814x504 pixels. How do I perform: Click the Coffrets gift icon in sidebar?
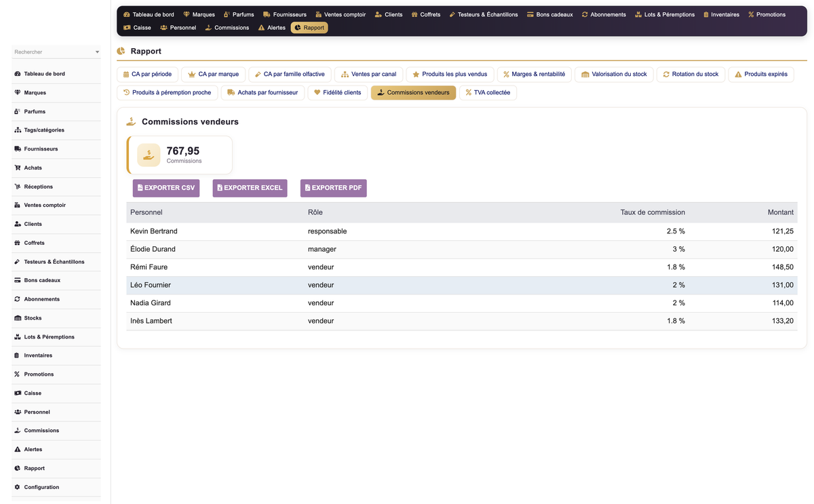tap(17, 243)
